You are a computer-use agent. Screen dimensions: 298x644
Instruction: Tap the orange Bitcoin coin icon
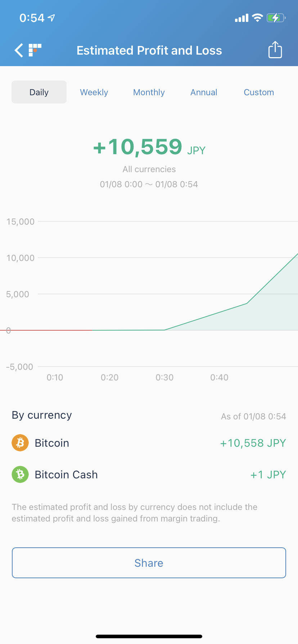tap(20, 443)
